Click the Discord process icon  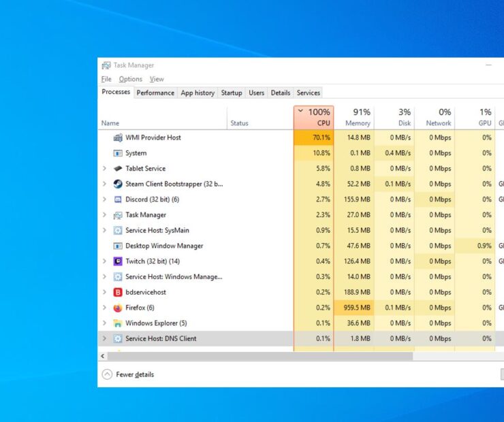[x=118, y=199]
